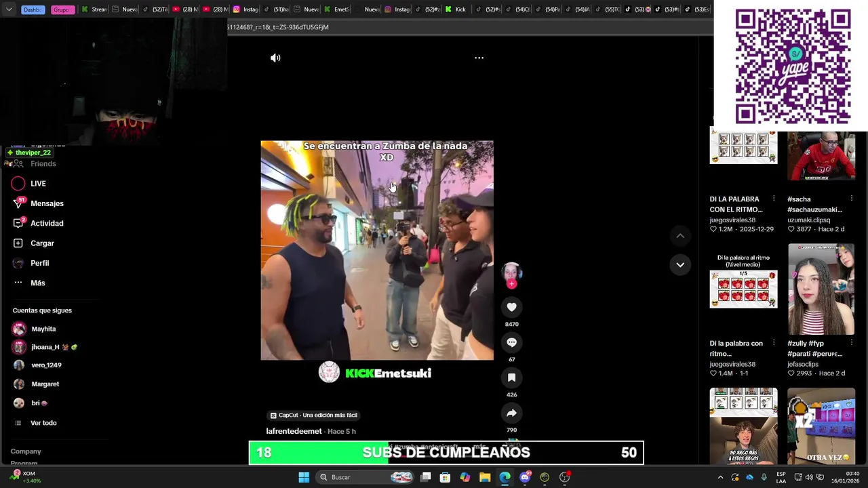
Task: Switch to the Kick browser tab
Action: (456, 9)
